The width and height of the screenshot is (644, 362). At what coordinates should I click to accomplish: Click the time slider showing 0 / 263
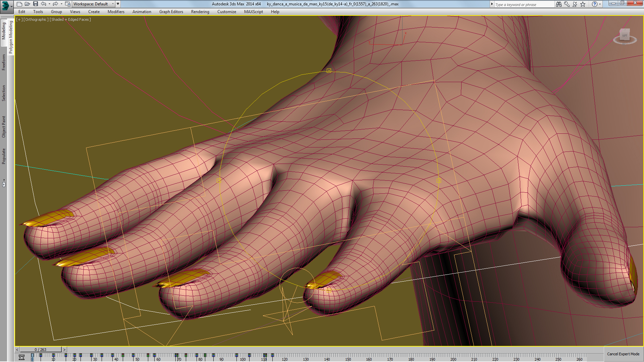point(41,350)
